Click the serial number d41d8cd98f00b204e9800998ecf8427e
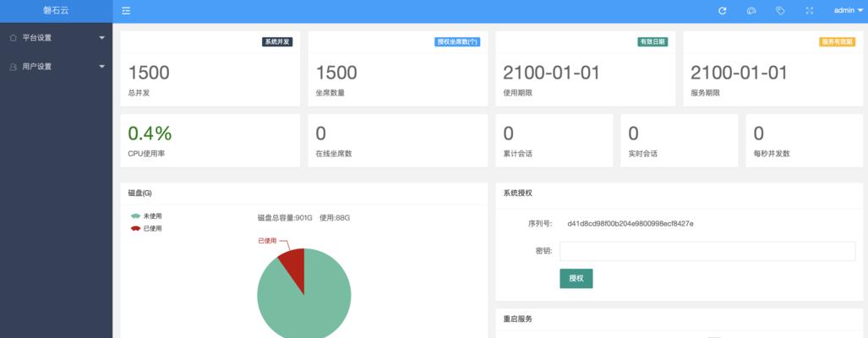 [631, 224]
